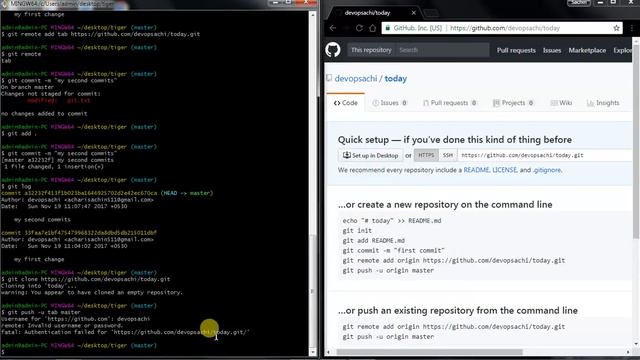Click terminal scrollbar down arrow

[x=313, y=352]
